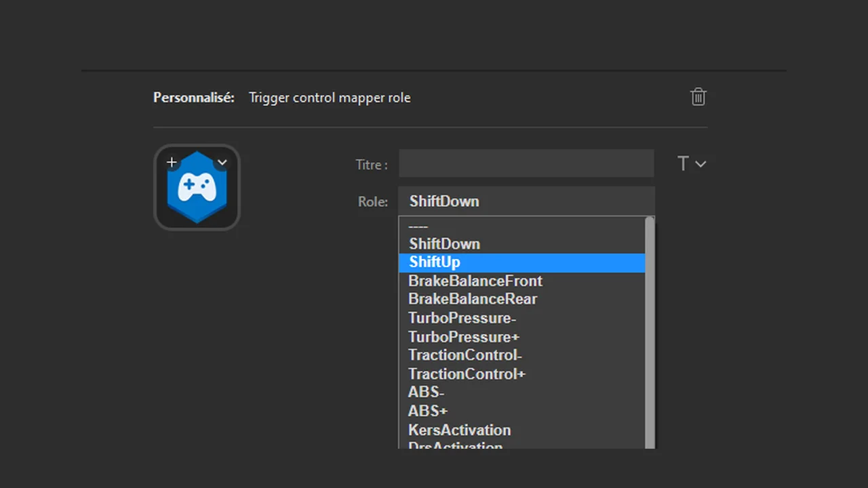The width and height of the screenshot is (868, 488).
Task: Choose the highlighted ShiftUp option
Action: (521, 262)
